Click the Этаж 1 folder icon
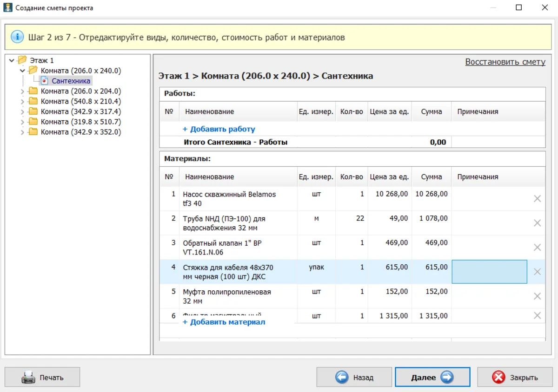Image resolution: width=558 pixels, height=392 pixels. tap(22, 60)
